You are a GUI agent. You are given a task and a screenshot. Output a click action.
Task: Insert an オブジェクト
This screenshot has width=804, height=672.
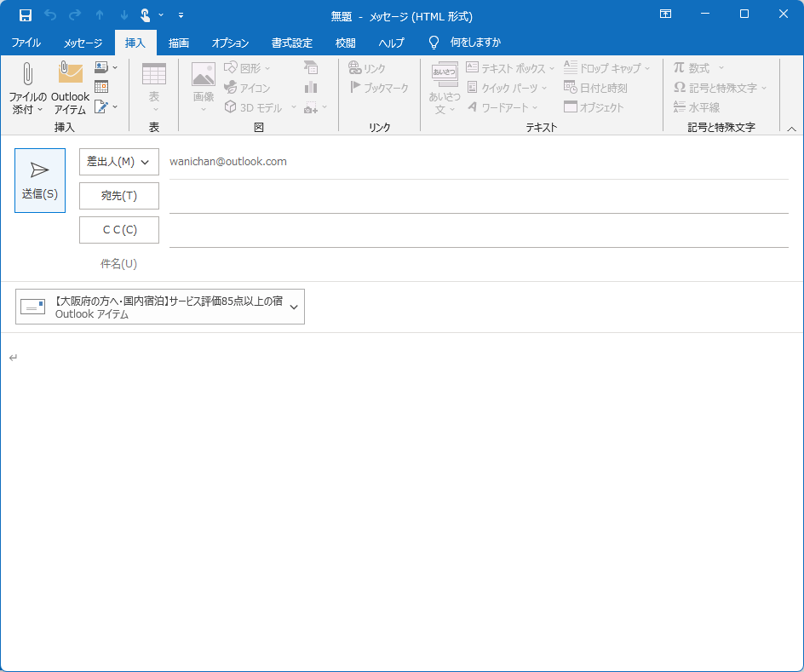coord(594,107)
